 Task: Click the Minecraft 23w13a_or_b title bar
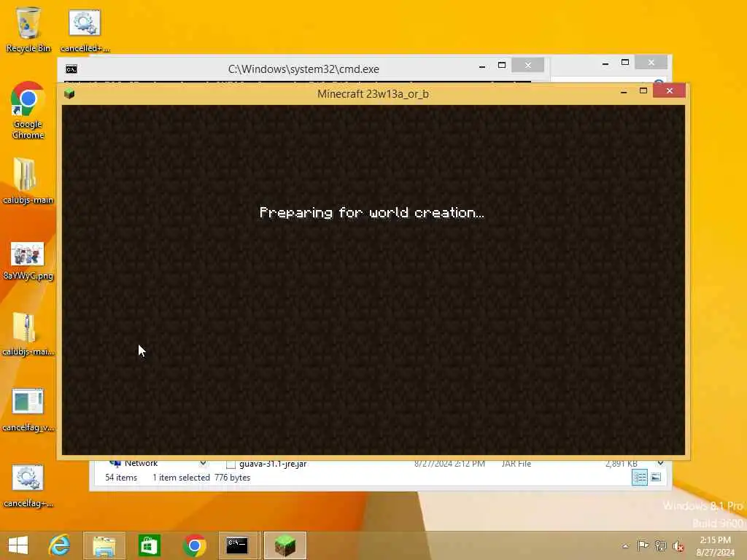click(373, 94)
